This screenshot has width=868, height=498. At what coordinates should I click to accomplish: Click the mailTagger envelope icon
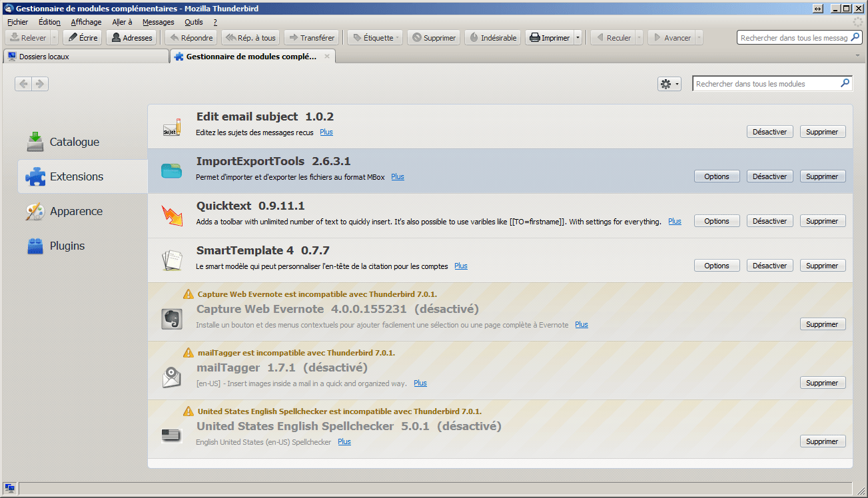[172, 377]
